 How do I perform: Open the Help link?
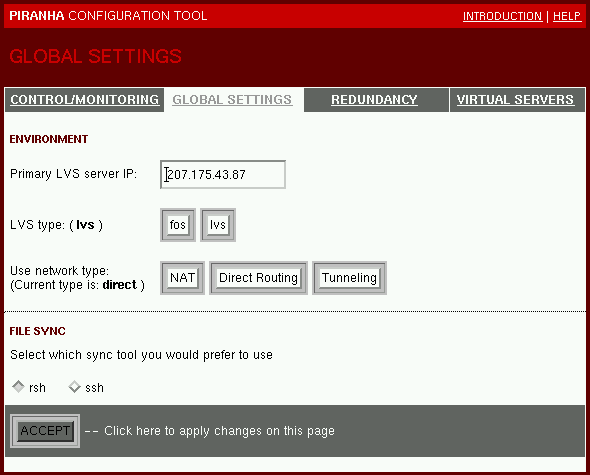567,16
